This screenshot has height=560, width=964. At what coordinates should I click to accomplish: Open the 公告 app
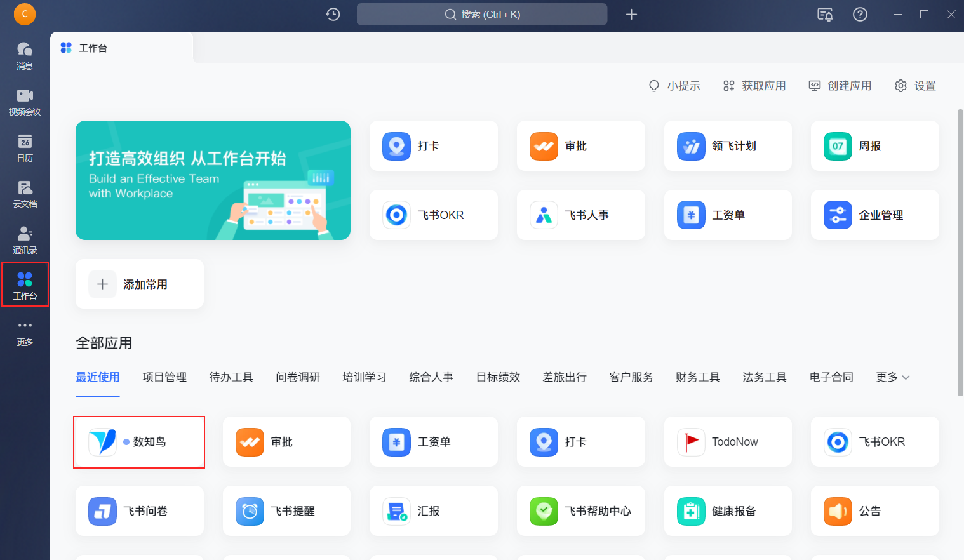(x=875, y=511)
